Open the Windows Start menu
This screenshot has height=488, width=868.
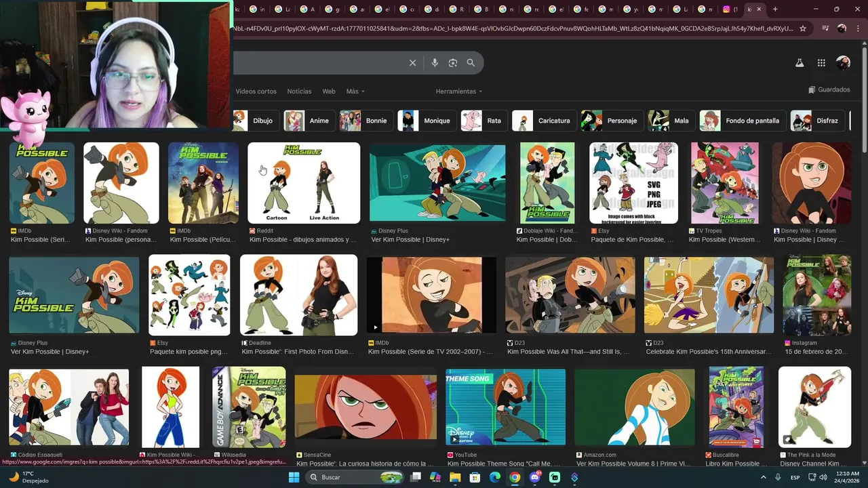coord(294,477)
